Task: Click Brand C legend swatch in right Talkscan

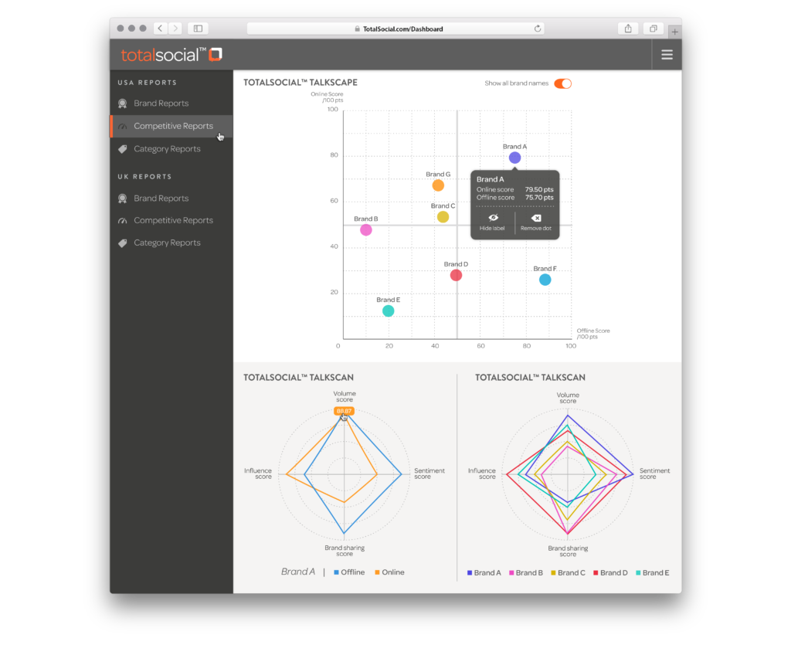Action: (553, 573)
